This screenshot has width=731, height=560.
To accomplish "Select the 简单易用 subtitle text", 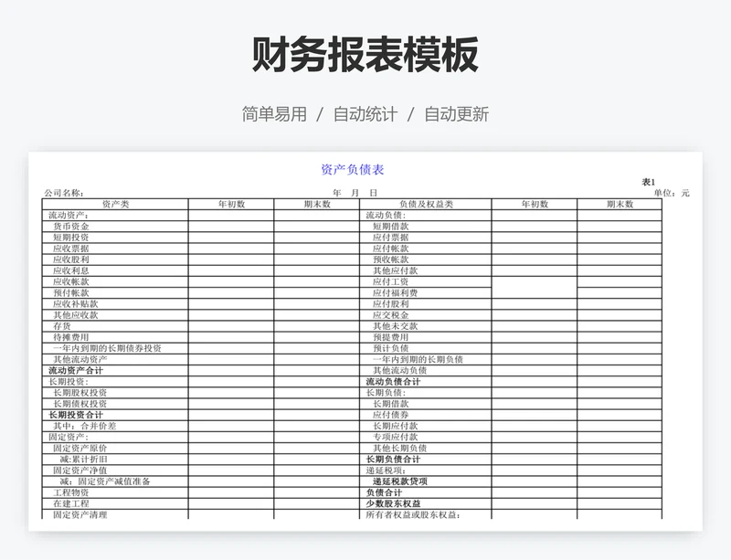I will [x=274, y=114].
